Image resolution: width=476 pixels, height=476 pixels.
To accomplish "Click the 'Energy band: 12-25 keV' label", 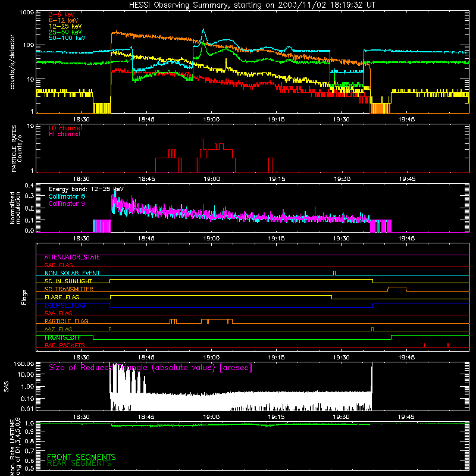I will coord(86,189).
